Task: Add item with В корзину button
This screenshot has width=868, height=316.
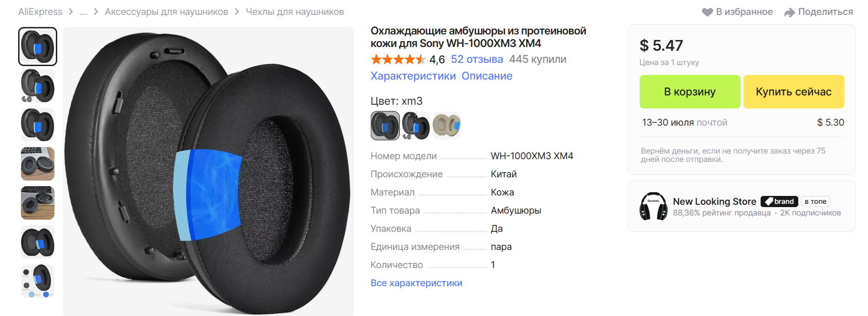Action: coord(690,92)
